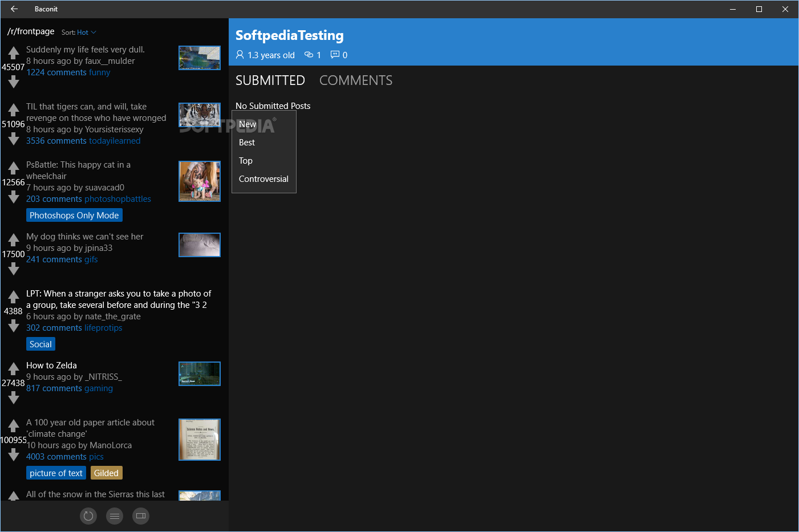Maximize the Baconit window
The width and height of the screenshot is (799, 532).
click(x=759, y=9)
